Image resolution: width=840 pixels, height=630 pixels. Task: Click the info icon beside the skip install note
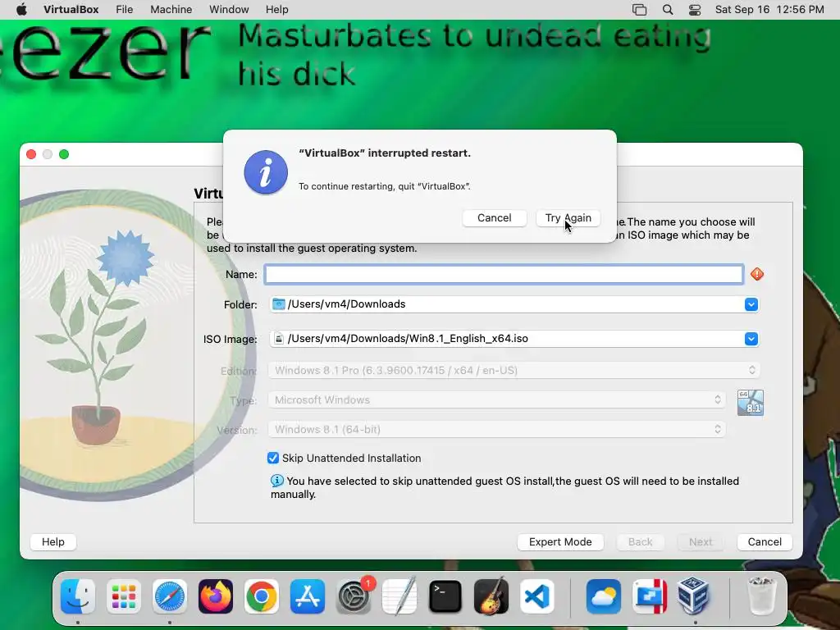[x=277, y=481]
